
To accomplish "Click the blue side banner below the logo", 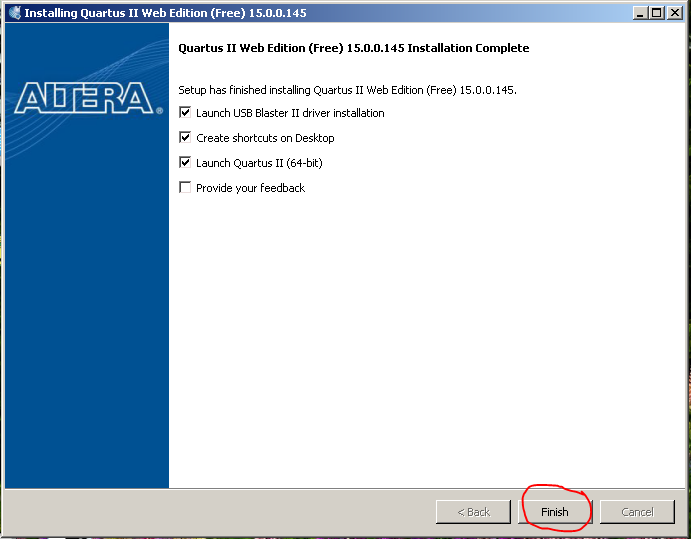I will [87, 300].
